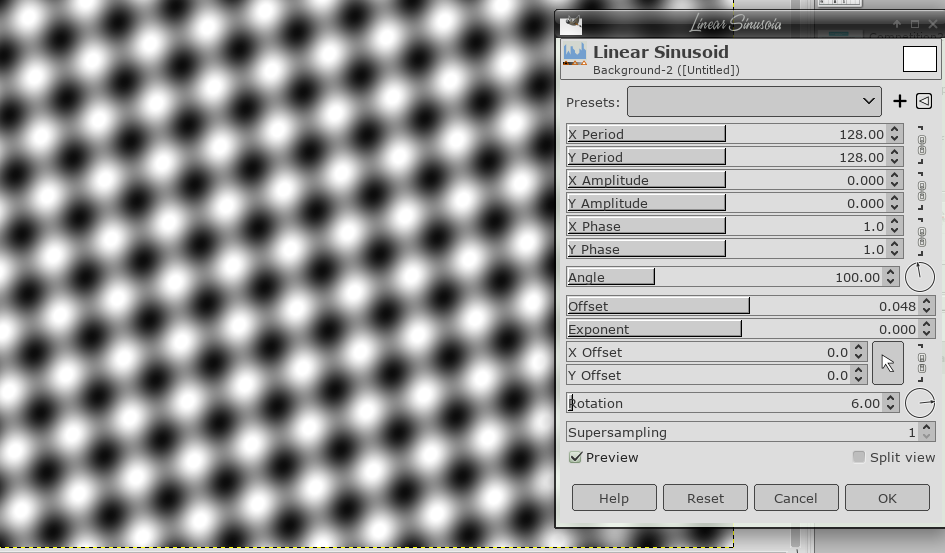
Task: Click the Help button
Action: 614,498
